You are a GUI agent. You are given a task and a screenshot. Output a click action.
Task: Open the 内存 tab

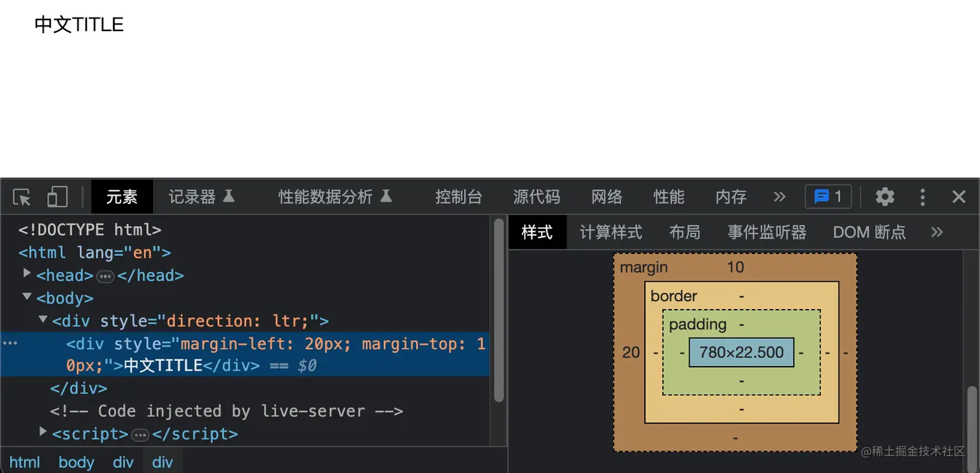pos(731,197)
